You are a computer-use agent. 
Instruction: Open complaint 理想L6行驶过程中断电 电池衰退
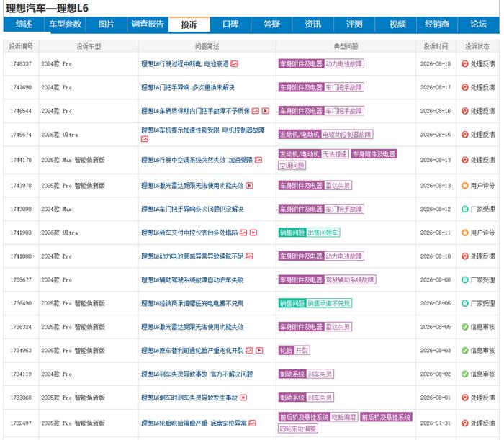(185, 64)
